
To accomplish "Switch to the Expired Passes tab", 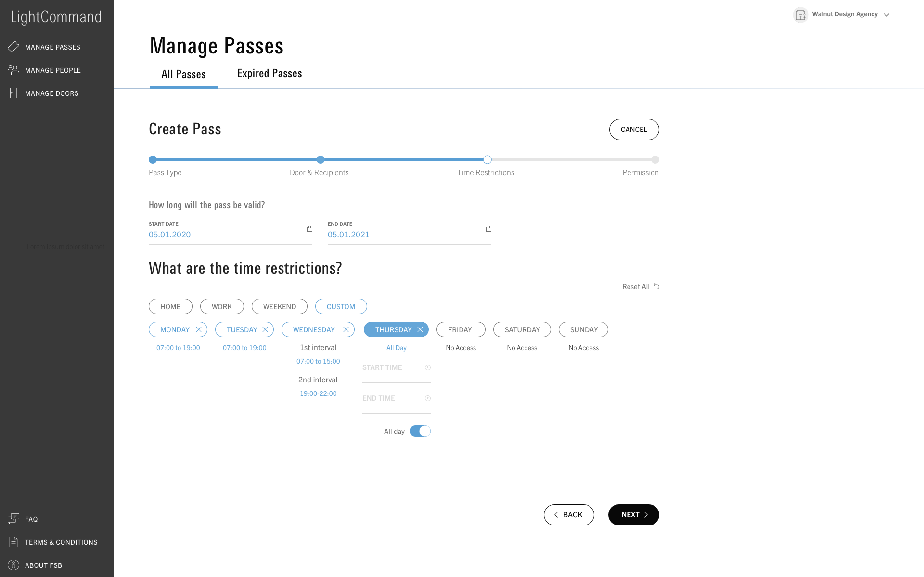I will click(x=269, y=73).
